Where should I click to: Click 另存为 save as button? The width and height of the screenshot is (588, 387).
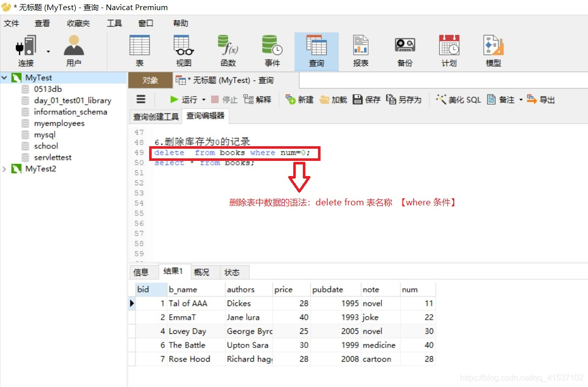coord(403,100)
